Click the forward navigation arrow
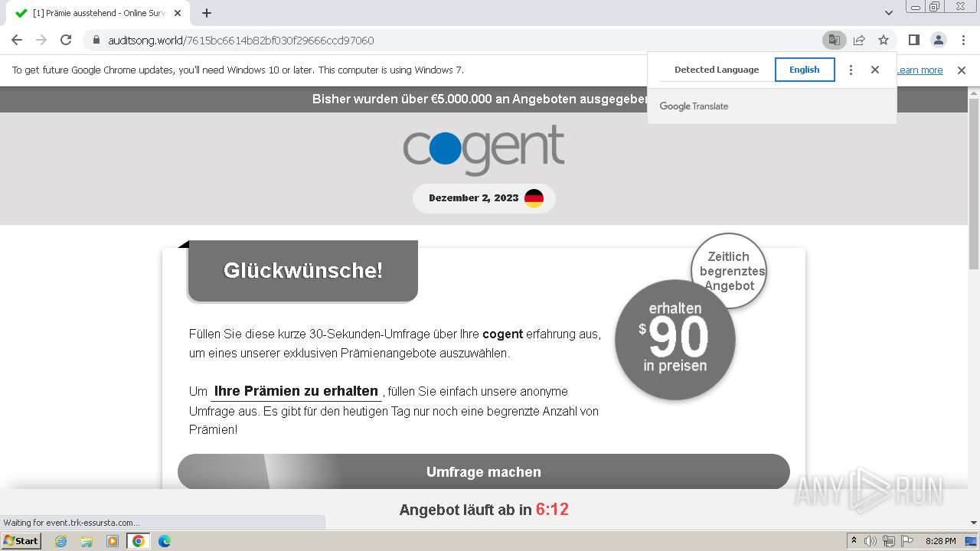Screen dimensions: 980x551 point(41,40)
